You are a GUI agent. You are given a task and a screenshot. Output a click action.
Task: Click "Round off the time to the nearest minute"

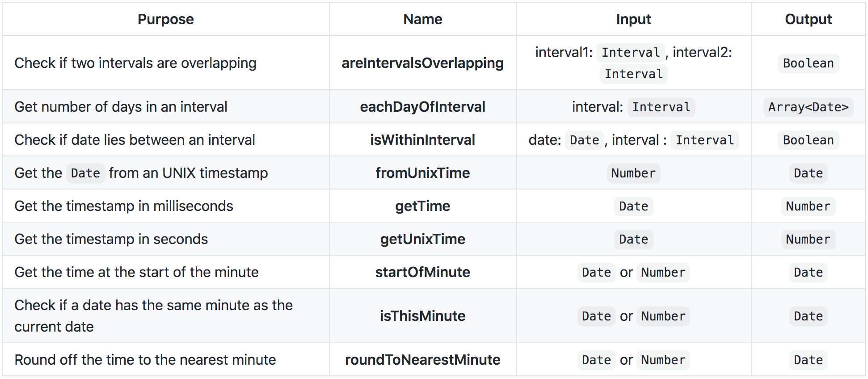click(x=145, y=360)
